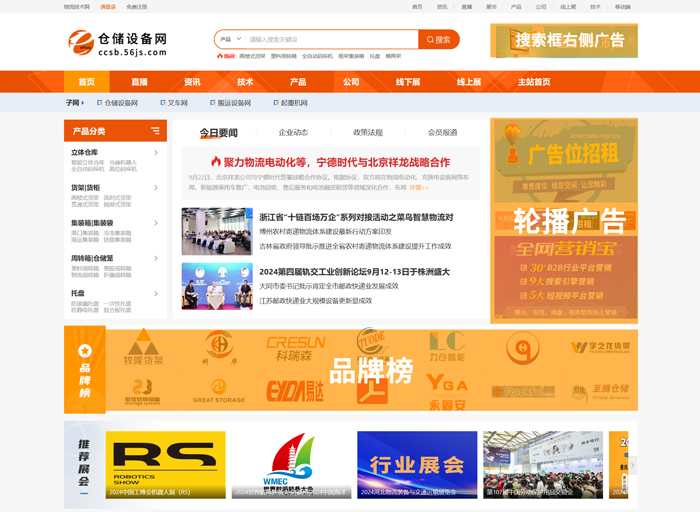Click the EYDA 易达 brand logo

click(292, 386)
